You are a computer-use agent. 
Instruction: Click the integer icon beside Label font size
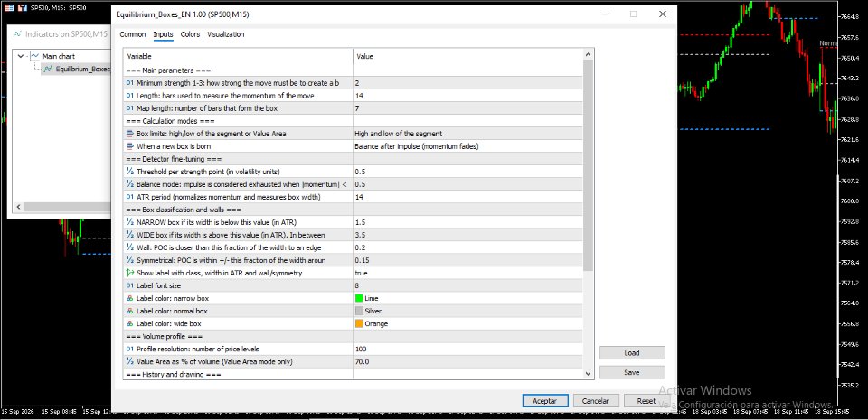click(130, 285)
